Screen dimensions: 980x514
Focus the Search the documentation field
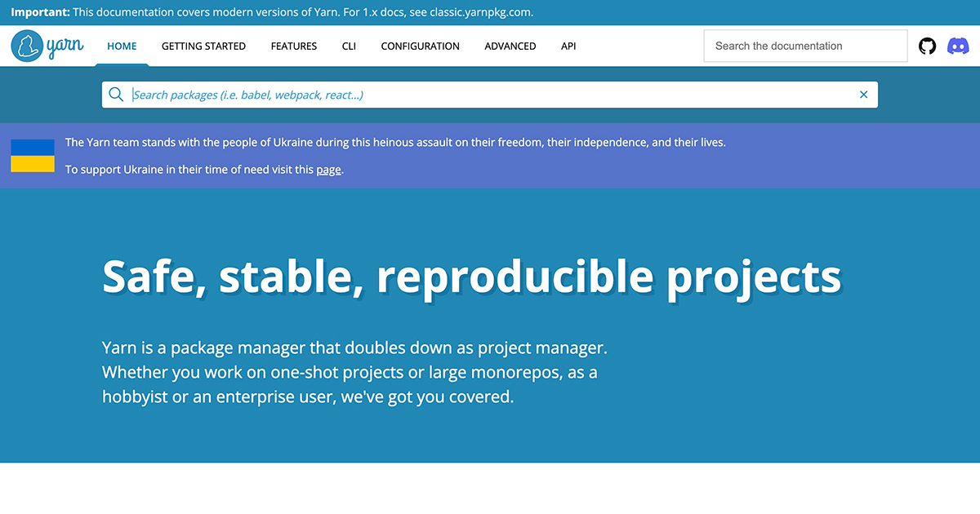[804, 47]
